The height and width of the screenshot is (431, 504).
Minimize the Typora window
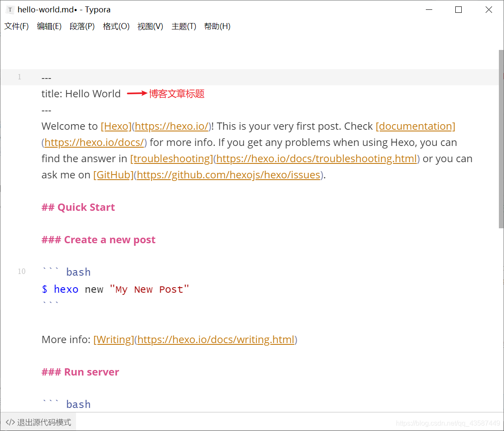429,10
